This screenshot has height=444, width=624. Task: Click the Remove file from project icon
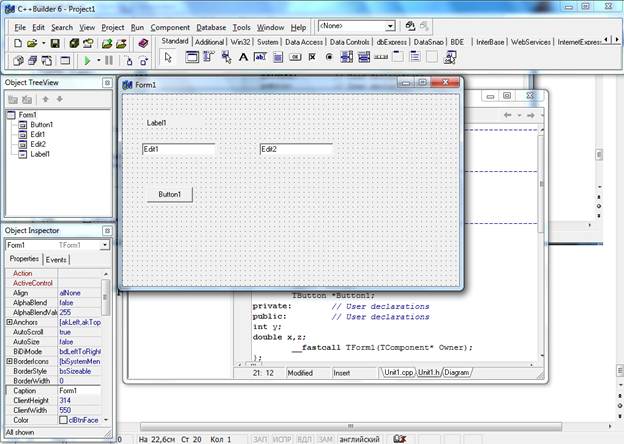coord(121,43)
